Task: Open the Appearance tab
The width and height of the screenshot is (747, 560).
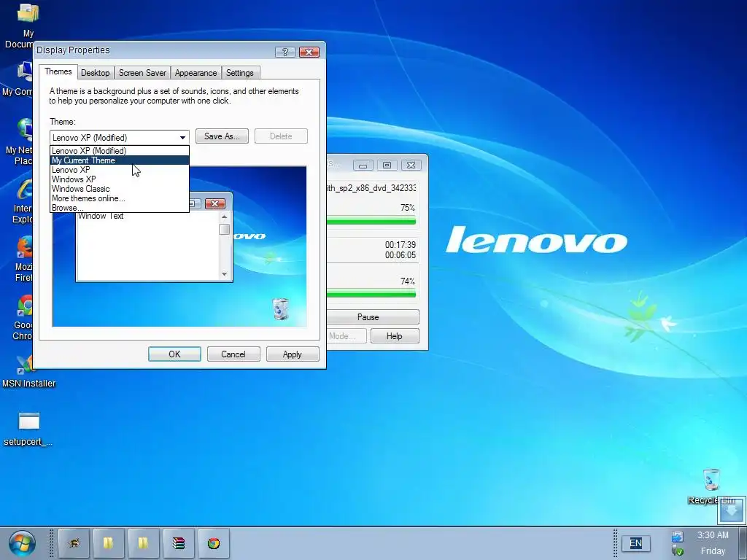Action: coord(196,73)
